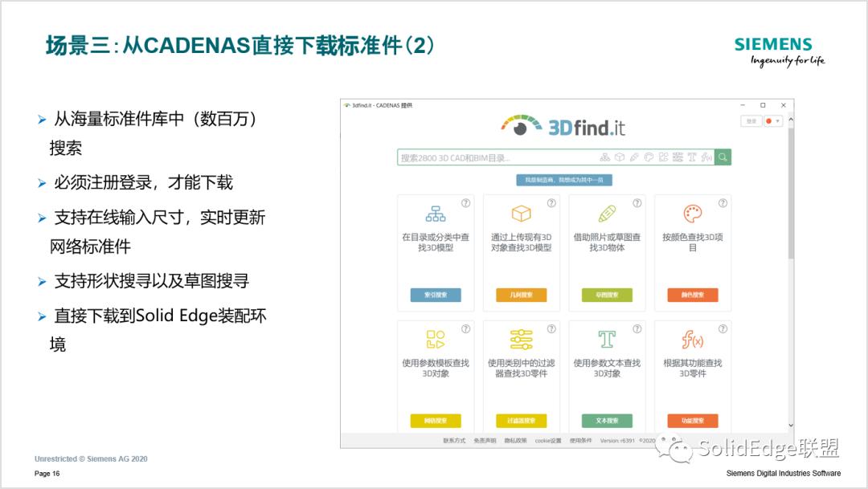
Task: Click the green T icon on text search card
Action: point(607,339)
